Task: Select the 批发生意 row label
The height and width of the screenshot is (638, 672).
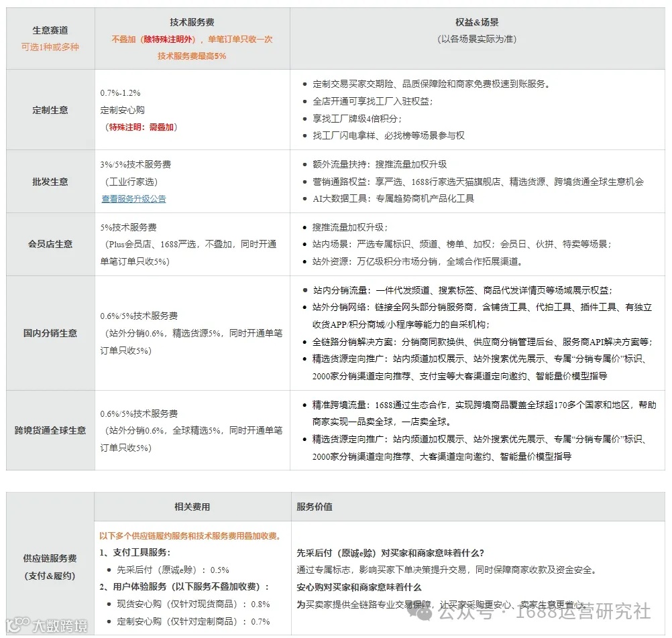Action: [x=50, y=182]
